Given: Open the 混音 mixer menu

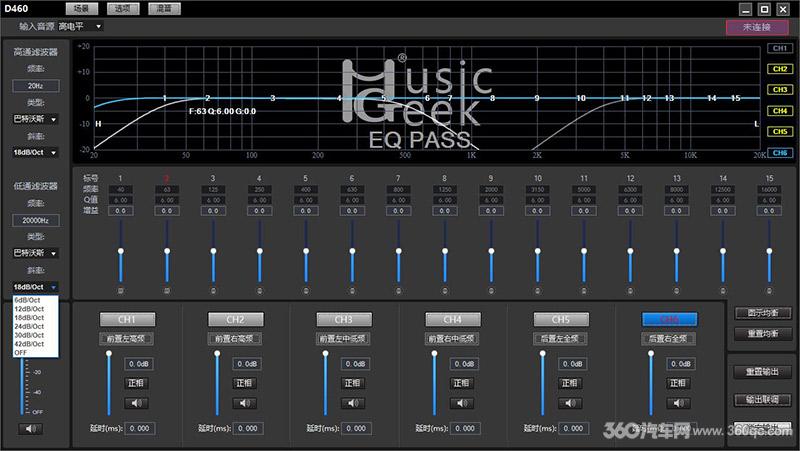Looking at the screenshot, I should pos(164,9).
